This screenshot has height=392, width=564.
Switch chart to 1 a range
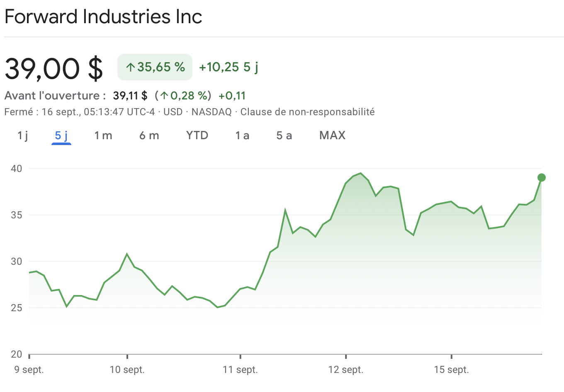242,136
